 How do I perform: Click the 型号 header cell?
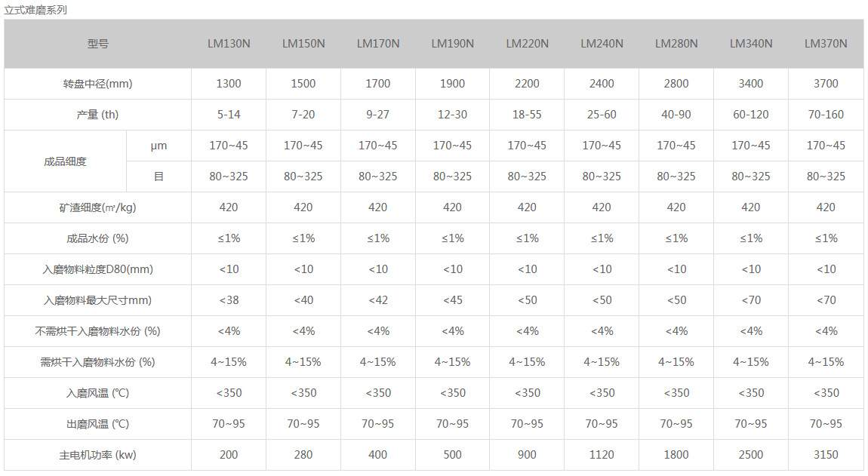pos(98,44)
